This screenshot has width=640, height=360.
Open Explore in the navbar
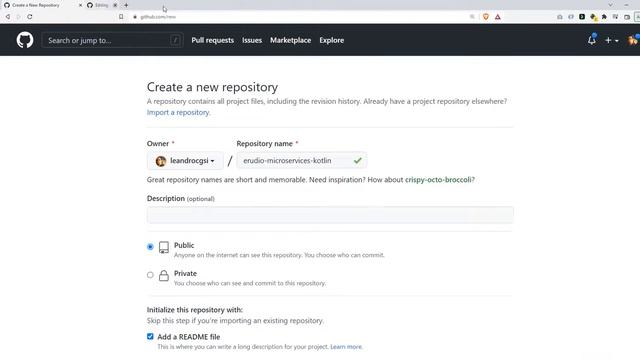click(331, 40)
